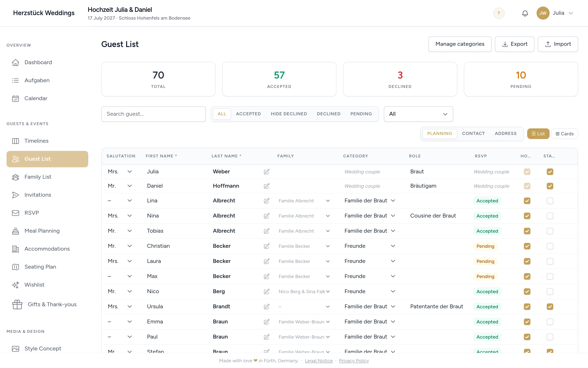Open the help question mark icon
The image size is (588, 368).
(499, 13)
